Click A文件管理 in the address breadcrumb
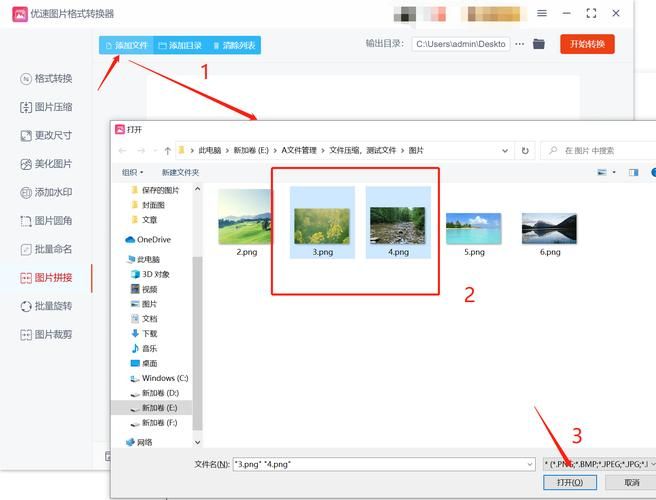Screen dimensions: 656x500 click(x=299, y=150)
